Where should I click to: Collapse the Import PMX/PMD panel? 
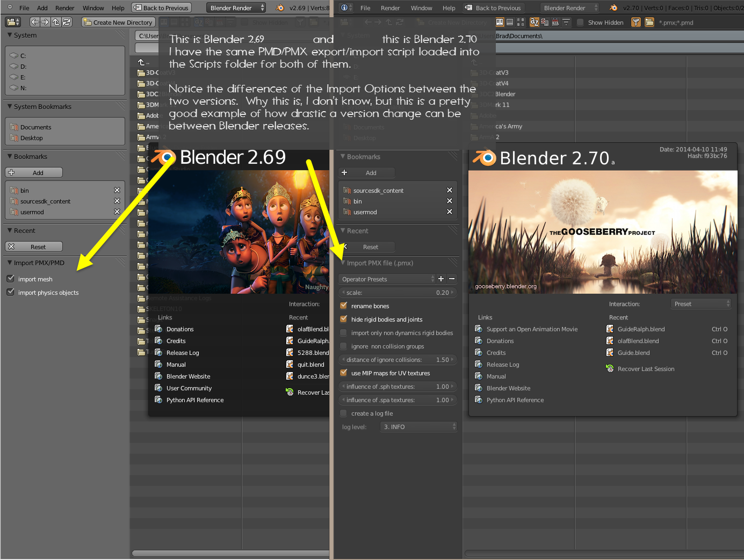[x=10, y=263]
